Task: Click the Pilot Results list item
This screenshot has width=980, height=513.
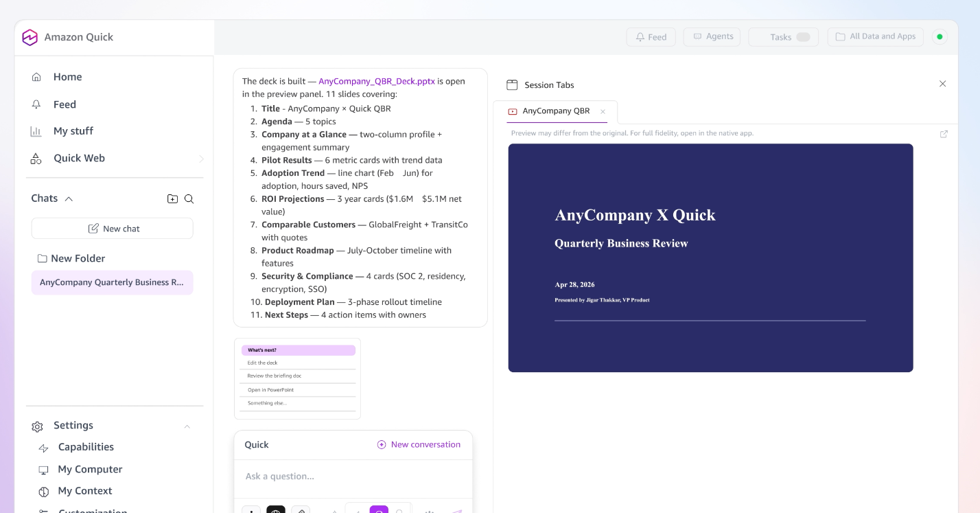Action: click(x=351, y=160)
